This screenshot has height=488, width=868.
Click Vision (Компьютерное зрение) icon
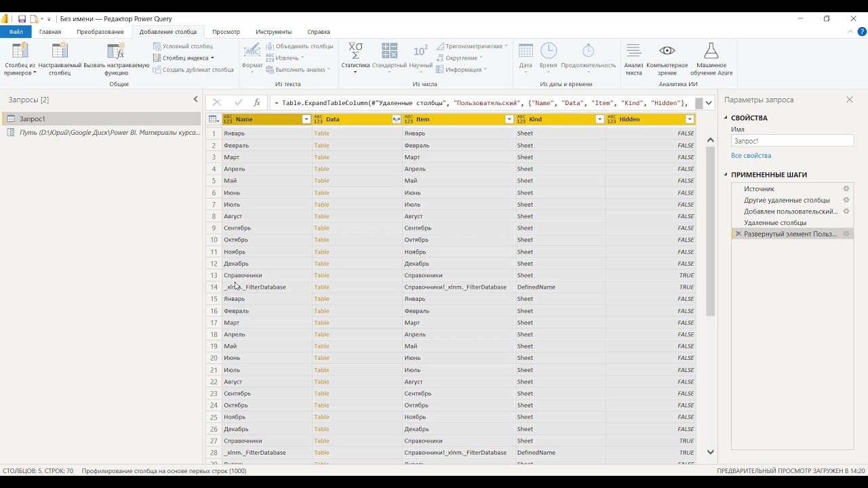click(667, 51)
